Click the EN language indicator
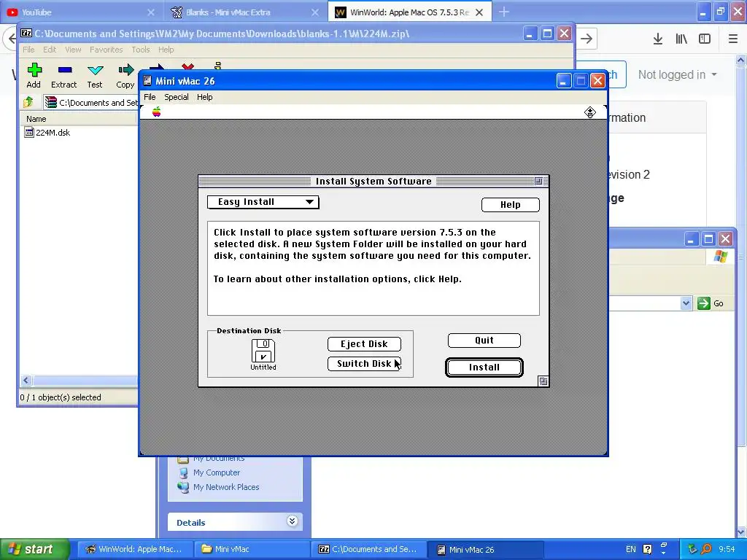This screenshot has height=560, width=747. pyautogui.click(x=631, y=550)
